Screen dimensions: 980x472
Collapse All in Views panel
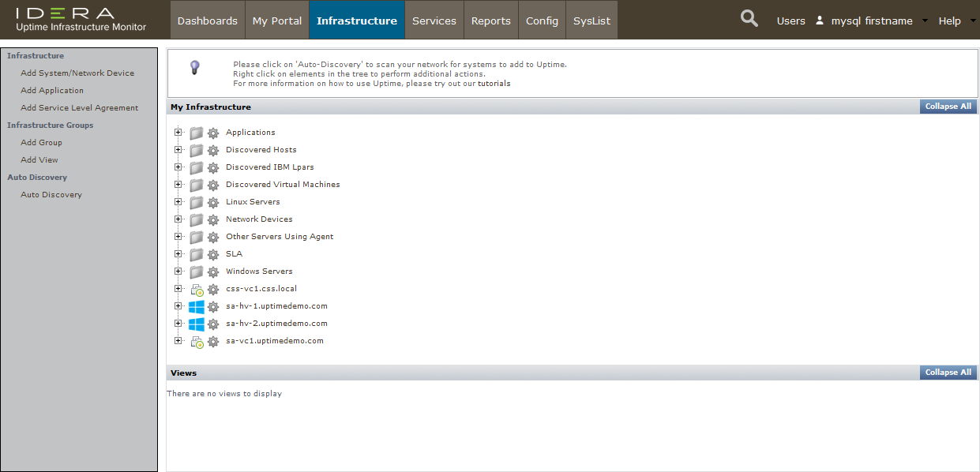click(948, 373)
